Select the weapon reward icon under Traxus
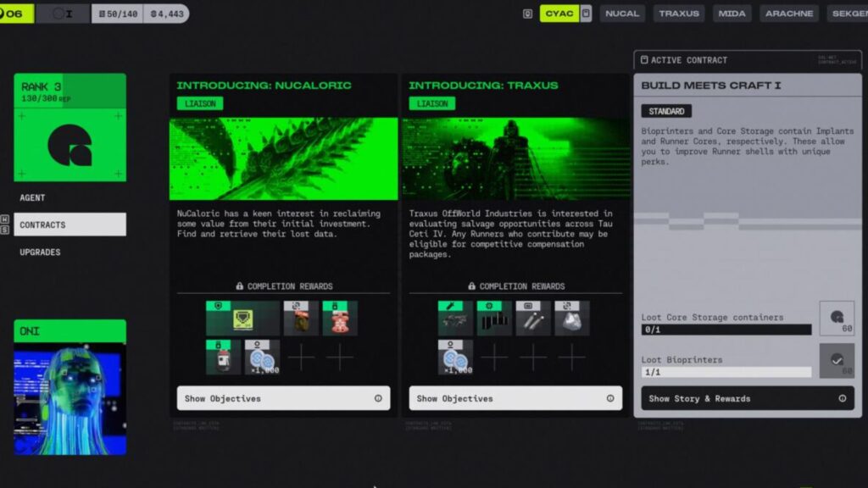Screen dimensions: 868x488 point(455,319)
